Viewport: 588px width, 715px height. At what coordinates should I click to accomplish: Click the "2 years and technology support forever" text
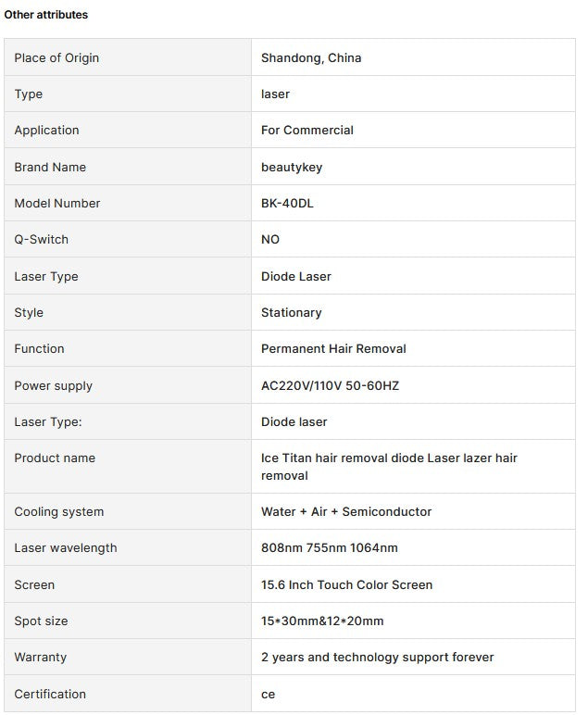(x=377, y=657)
